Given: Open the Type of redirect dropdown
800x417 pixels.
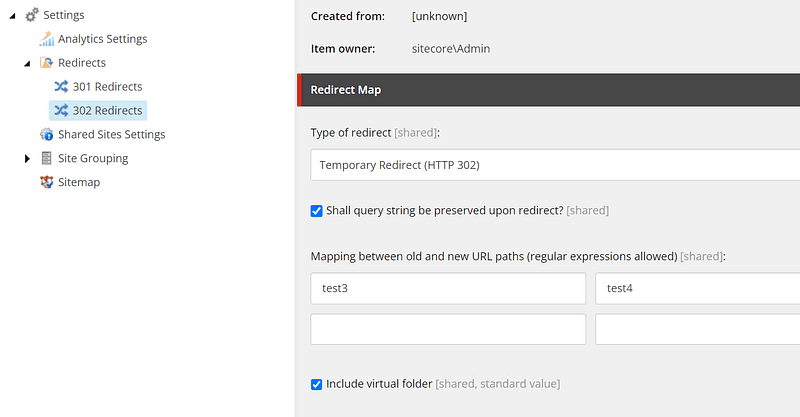Looking at the screenshot, I should 555,165.
